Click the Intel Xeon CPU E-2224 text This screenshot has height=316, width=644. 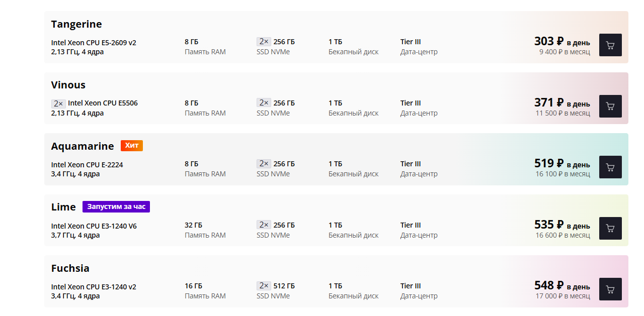(87, 165)
